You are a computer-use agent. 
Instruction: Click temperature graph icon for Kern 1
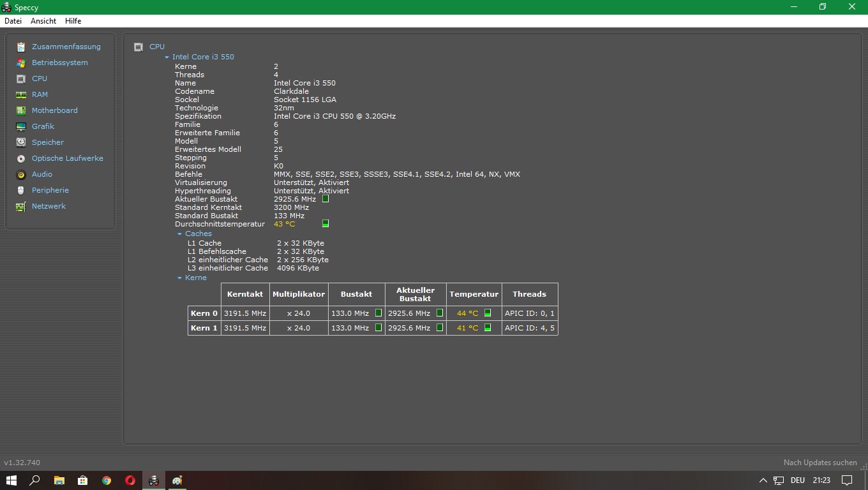click(488, 328)
